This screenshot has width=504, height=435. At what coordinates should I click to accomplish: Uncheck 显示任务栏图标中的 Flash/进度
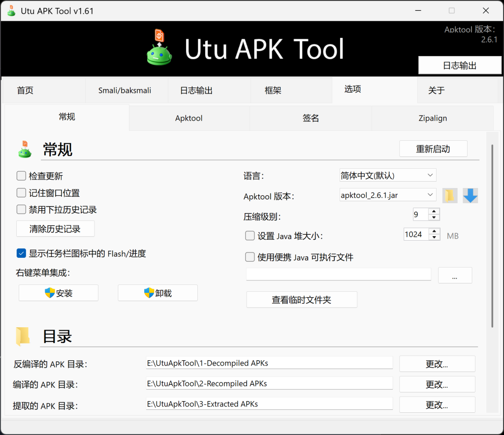(21, 253)
